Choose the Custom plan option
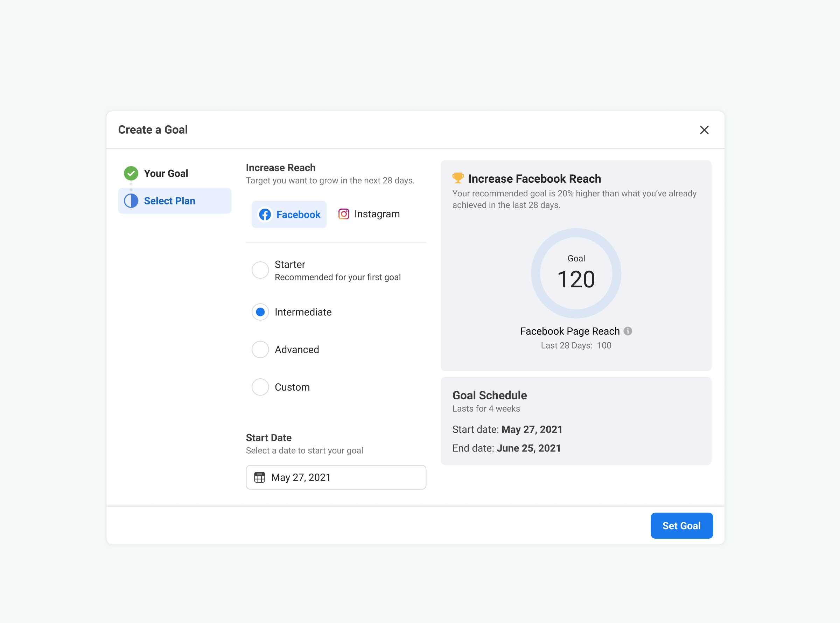 click(260, 387)
